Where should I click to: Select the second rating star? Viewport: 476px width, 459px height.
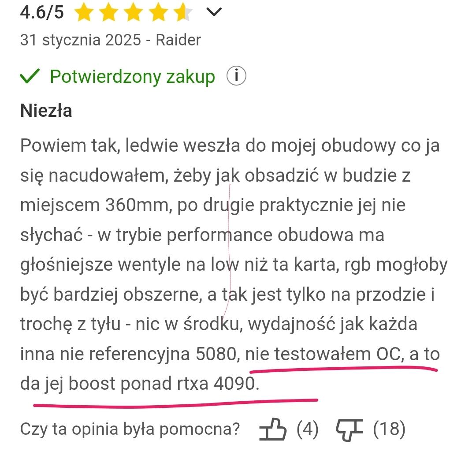click(108, 12)
